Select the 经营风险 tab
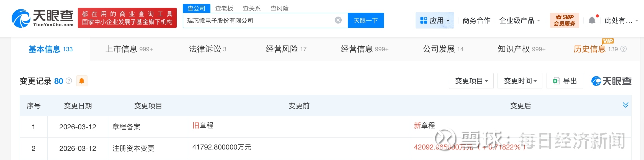644x160 pixels. pos(286,49)
